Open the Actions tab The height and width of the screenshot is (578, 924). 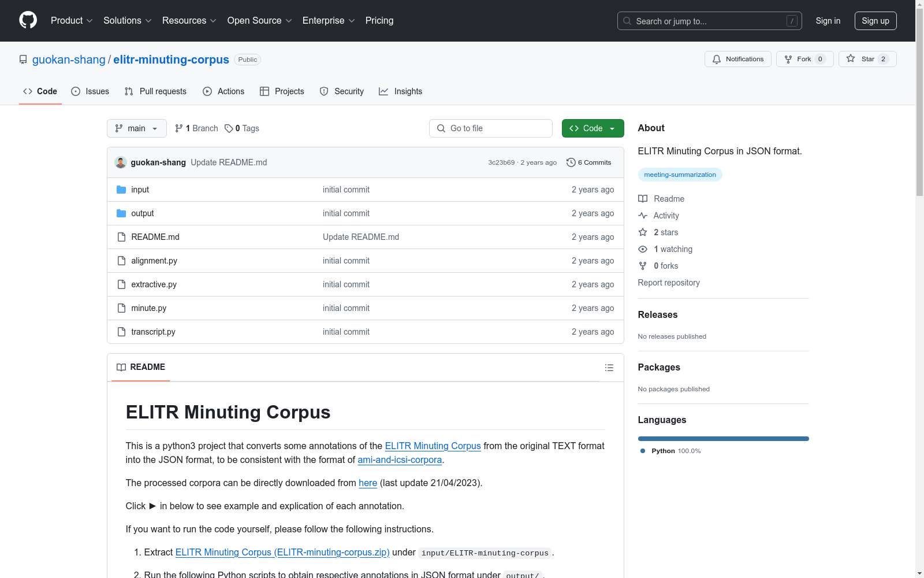[x=223, y=91]
